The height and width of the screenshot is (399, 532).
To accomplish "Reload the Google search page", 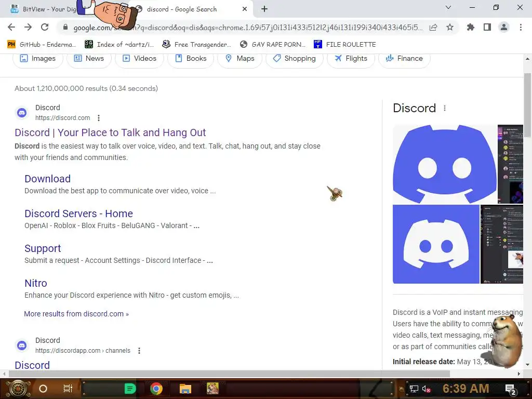I will (x=45, y=27).
